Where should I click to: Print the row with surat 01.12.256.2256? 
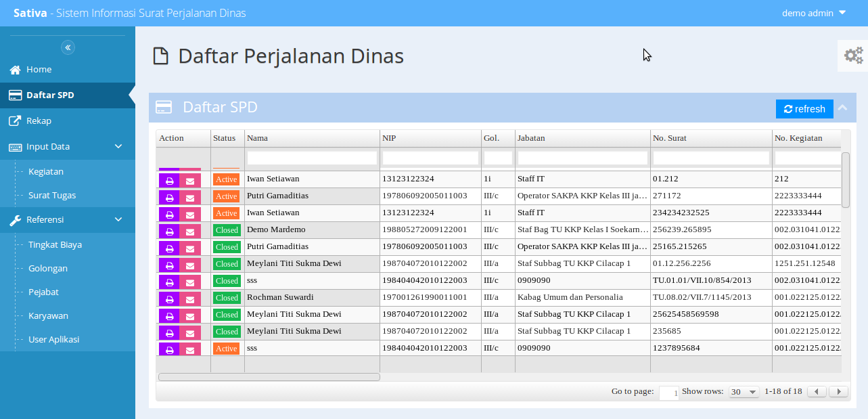coord(169,265)
